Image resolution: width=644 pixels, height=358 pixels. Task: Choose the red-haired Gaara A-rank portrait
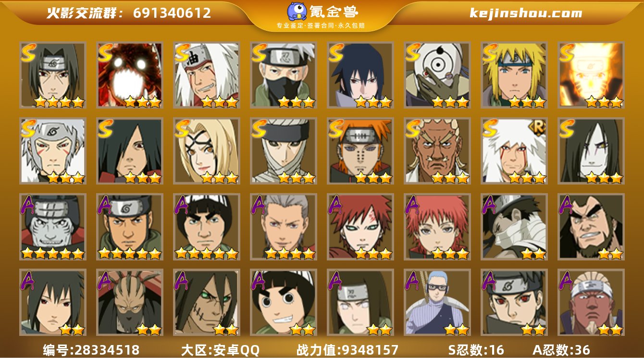click(x=360, y=227)
